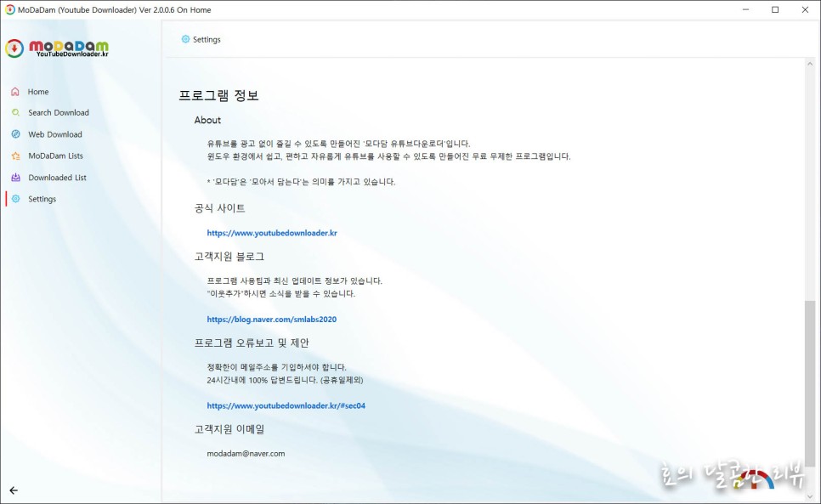Click the MoDaDam app icon in the title bar
The image size is (821, 504).
click(x=10, y=9)
